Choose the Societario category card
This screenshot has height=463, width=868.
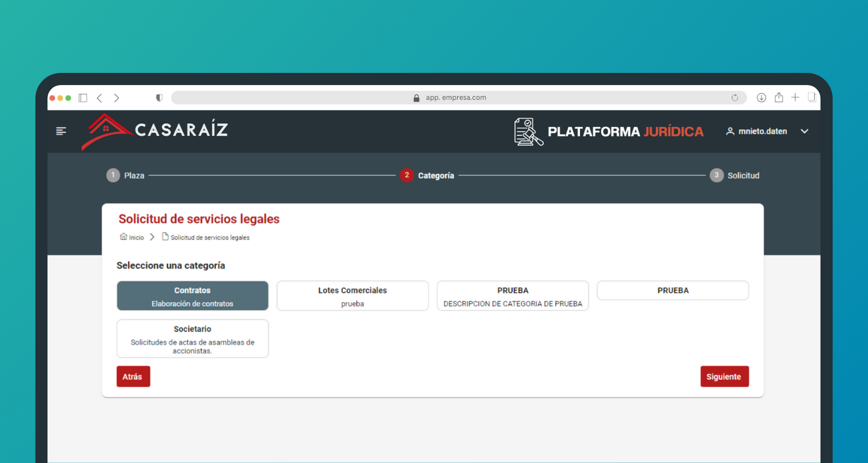click(193, 339)
